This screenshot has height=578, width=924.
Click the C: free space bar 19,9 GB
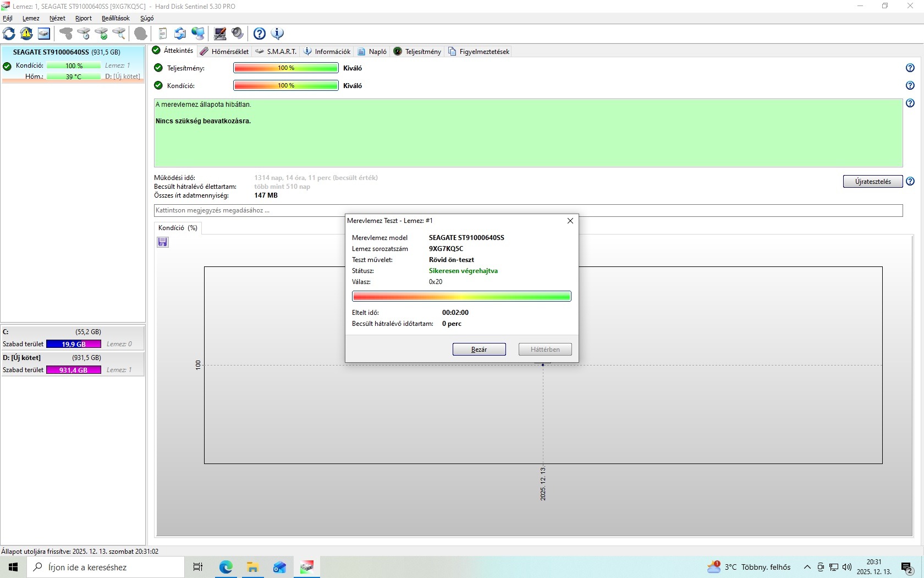click(74, 344)
